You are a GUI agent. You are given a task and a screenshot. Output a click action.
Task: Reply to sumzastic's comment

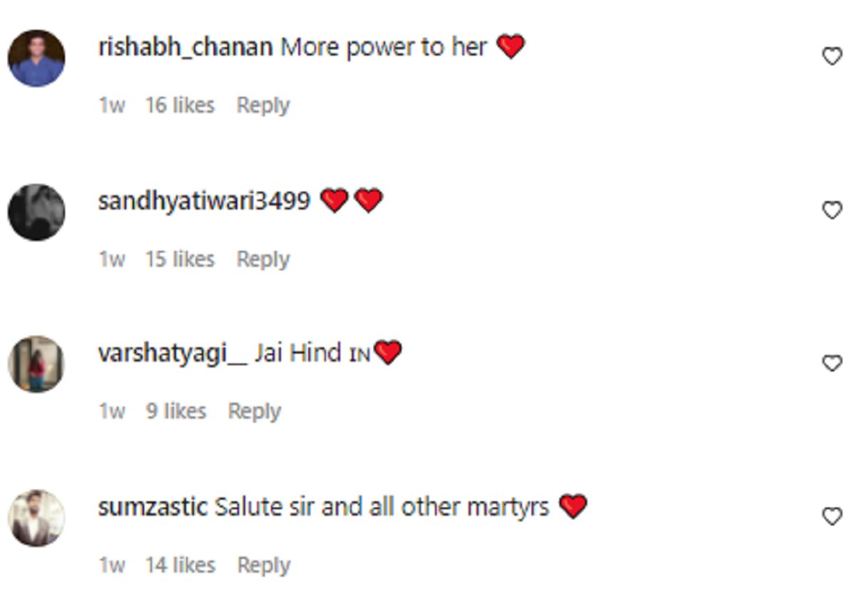264,566
